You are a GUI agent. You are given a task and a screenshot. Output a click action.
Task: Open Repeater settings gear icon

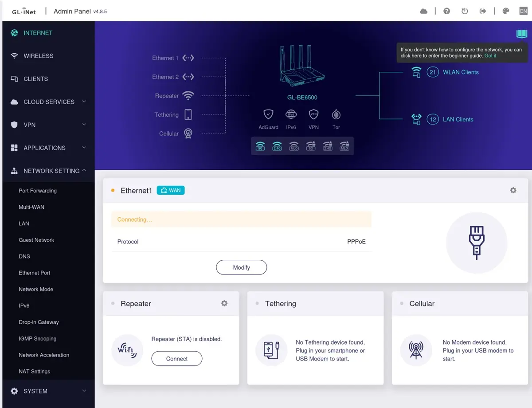coord(224,303)
